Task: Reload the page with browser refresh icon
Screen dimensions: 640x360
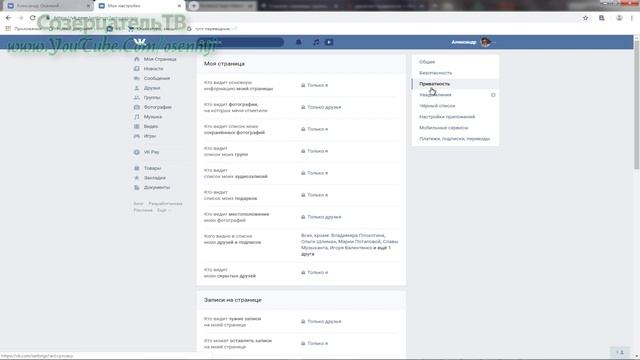Action: 33,18
